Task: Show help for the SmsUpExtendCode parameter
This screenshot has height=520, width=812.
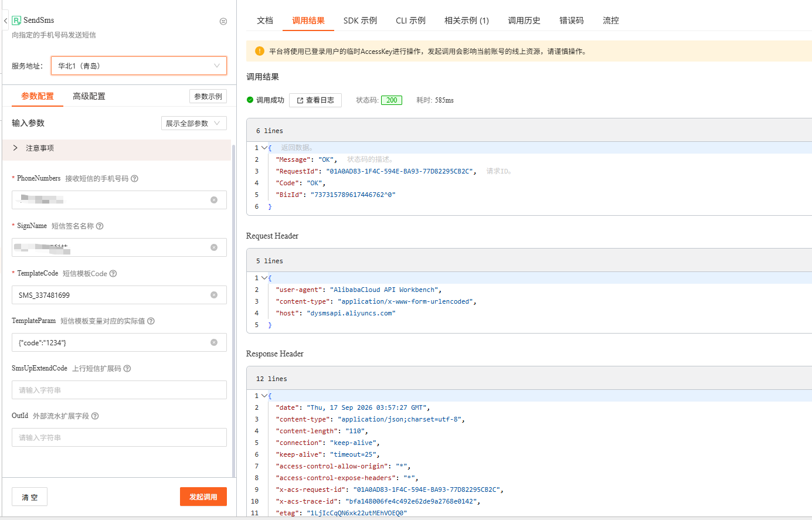Action: click(127, 369)
